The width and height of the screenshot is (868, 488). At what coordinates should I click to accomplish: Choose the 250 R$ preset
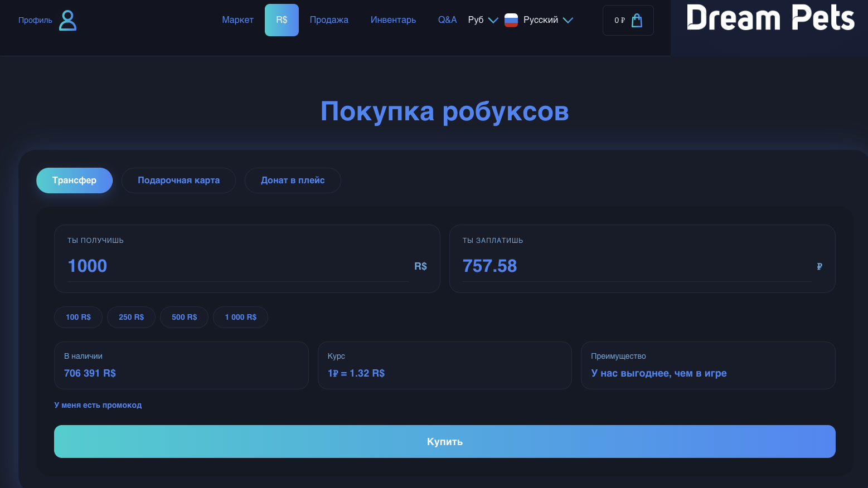tap(131, 317)
